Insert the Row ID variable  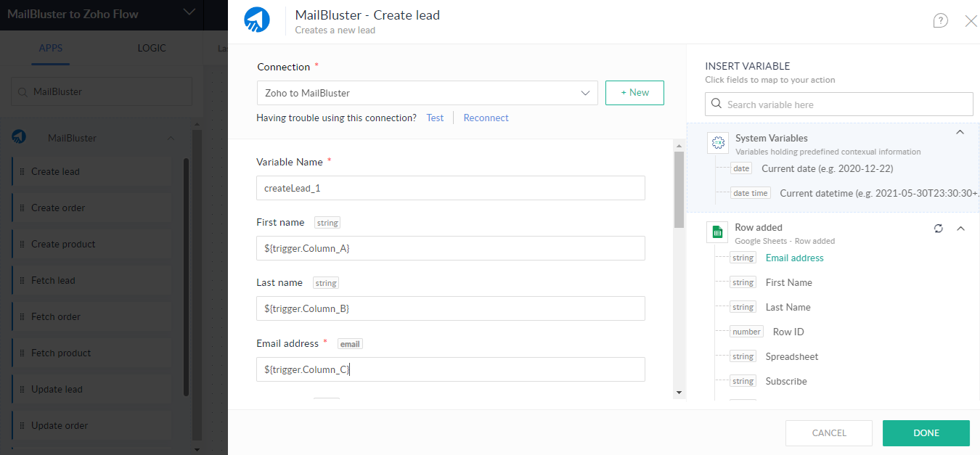tap(788, 332)
